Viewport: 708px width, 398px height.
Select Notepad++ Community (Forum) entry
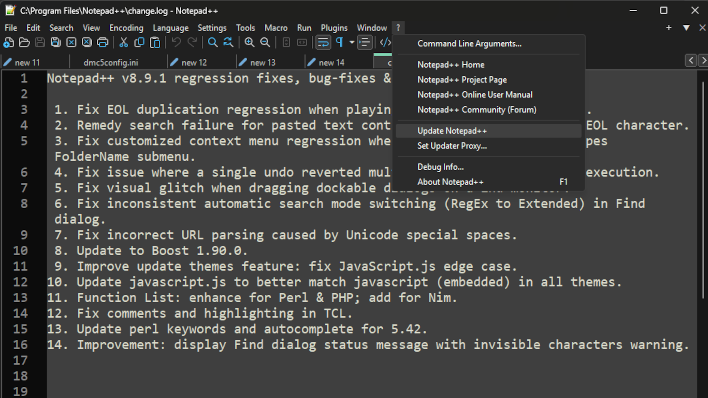point(489,110)
